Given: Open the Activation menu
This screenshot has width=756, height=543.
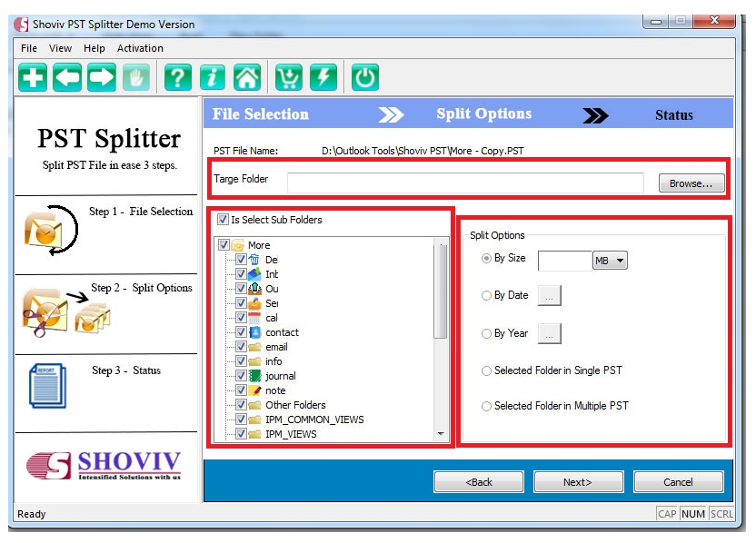Looking at the screenshot, I should (x=140, y=48).
